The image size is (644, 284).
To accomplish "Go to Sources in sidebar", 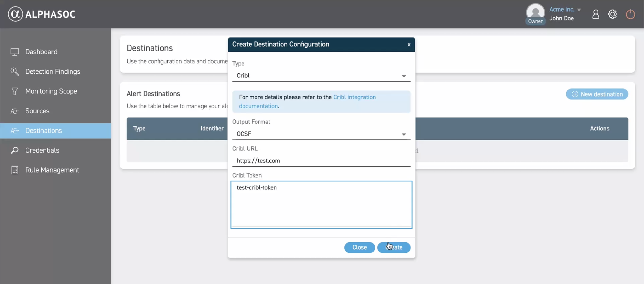I will (x=37, y=111).
